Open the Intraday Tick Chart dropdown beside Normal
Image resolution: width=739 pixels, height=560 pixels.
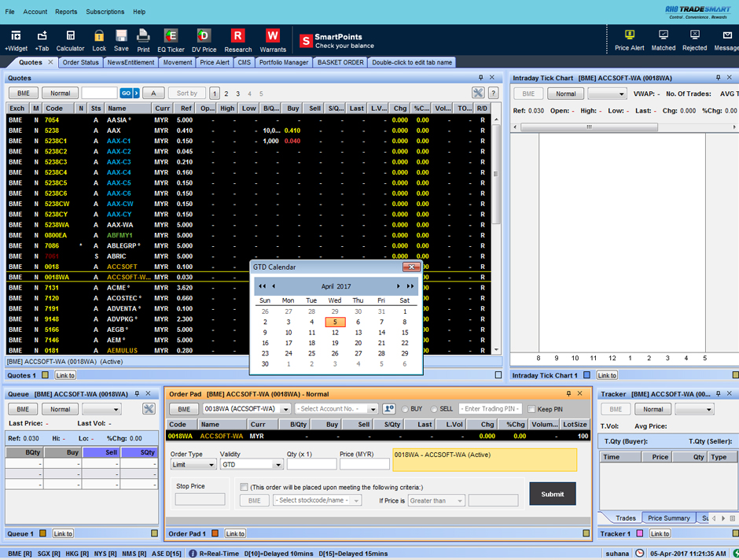(x=607, y=94)
